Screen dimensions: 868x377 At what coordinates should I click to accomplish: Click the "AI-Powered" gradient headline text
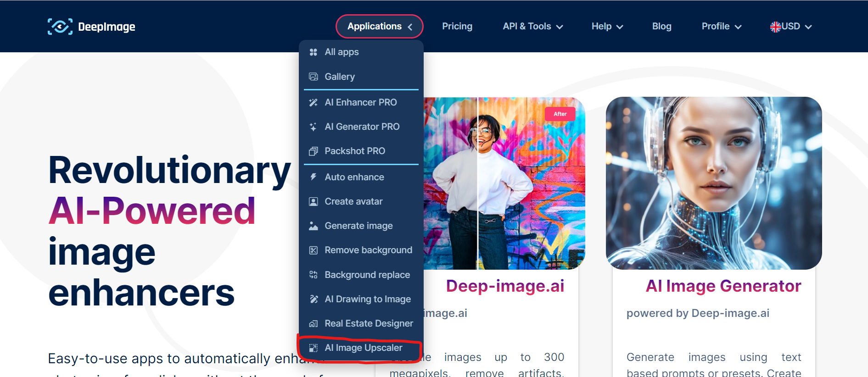point(152,211)
